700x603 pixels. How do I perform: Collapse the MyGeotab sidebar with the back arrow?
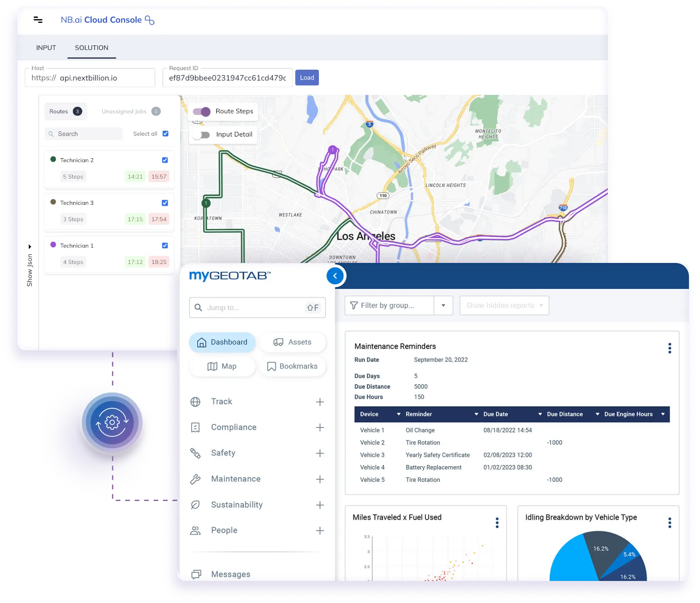tap(335, 276)
